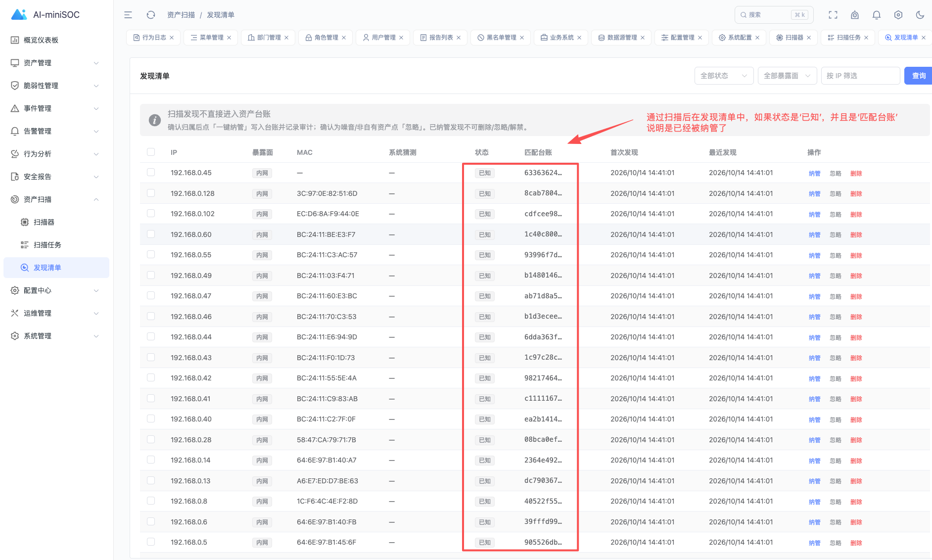Click 忽略 for 192.168.0.49
Viewport: 932px width, 560px height.
click(x=836, y=276)
